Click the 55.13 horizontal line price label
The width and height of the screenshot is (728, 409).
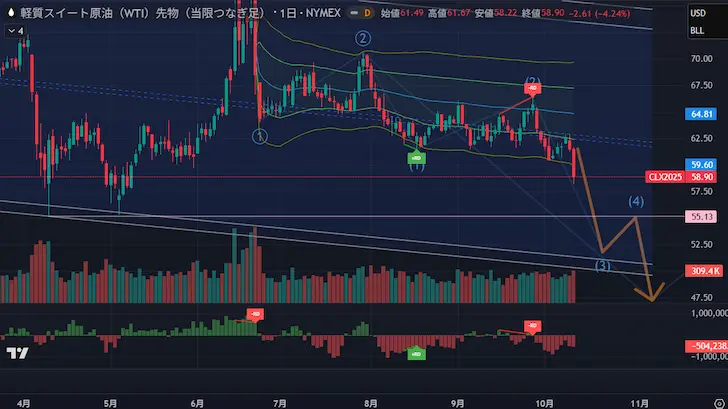click(701, 217)
